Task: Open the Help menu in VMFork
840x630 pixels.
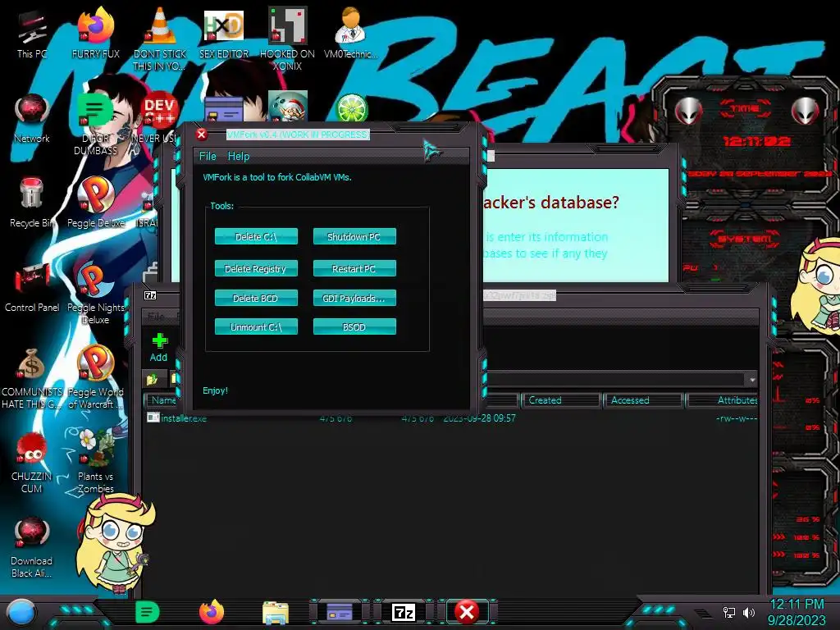Action: point(239,157)
